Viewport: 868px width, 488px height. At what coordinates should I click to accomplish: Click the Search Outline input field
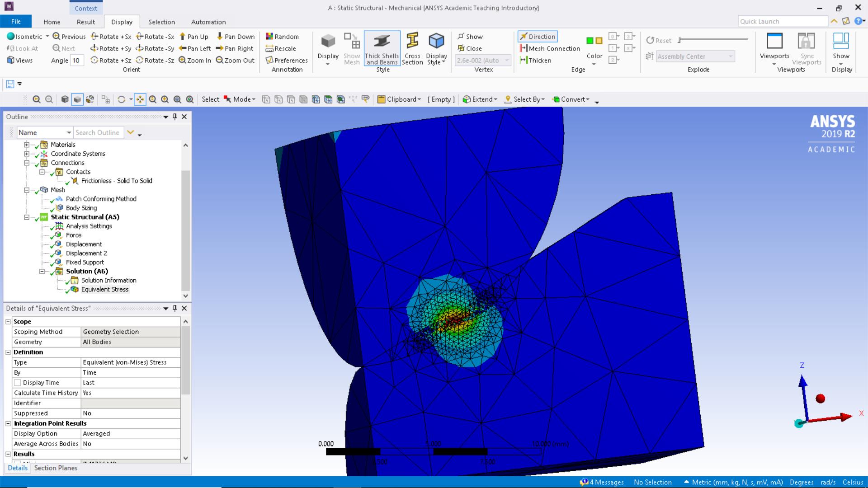(x=98, y=132)
